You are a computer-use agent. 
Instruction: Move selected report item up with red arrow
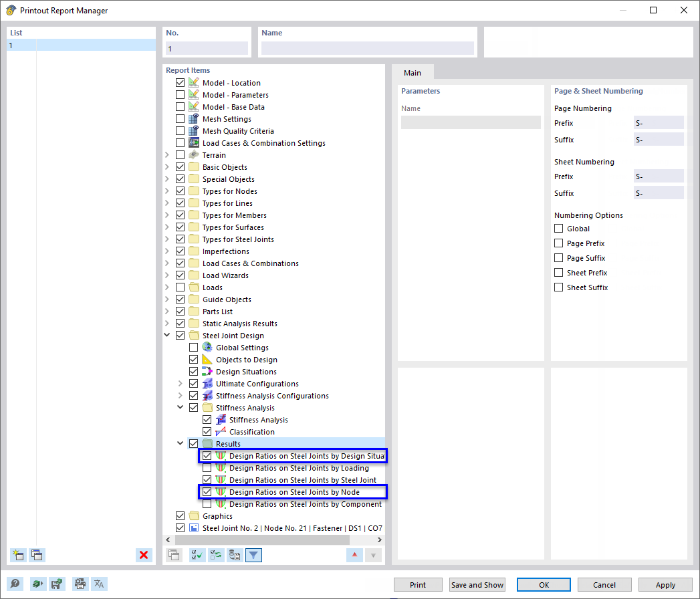pyautogui.click(x=354, y=555)
